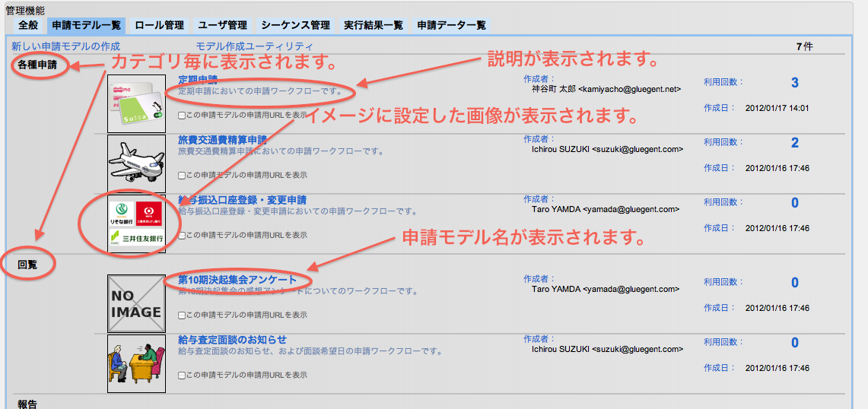Screen dimensions: 868x409
Task: Click description text 旅費交通費精算申請においての申請ワークフローです。
Action: (x=281, y=151)
